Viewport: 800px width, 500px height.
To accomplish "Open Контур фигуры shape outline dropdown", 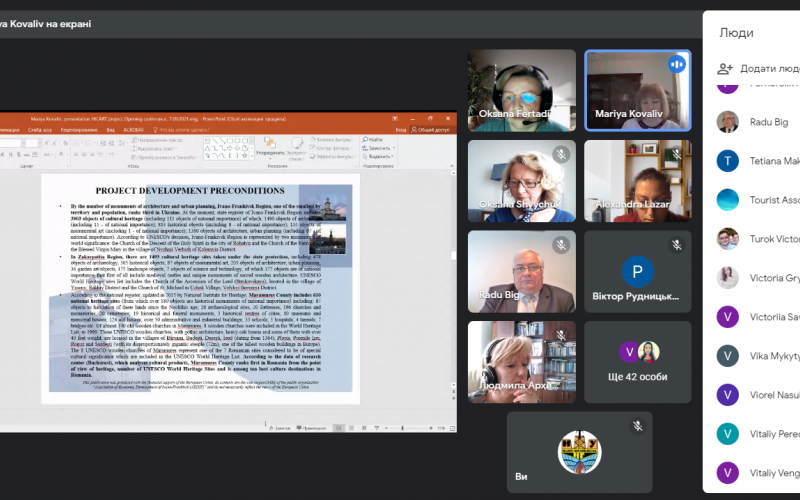I will coord(331,148).
